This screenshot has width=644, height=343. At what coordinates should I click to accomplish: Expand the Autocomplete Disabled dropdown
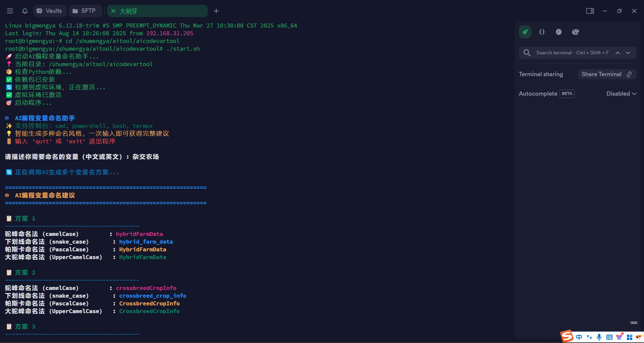[621, 94]
